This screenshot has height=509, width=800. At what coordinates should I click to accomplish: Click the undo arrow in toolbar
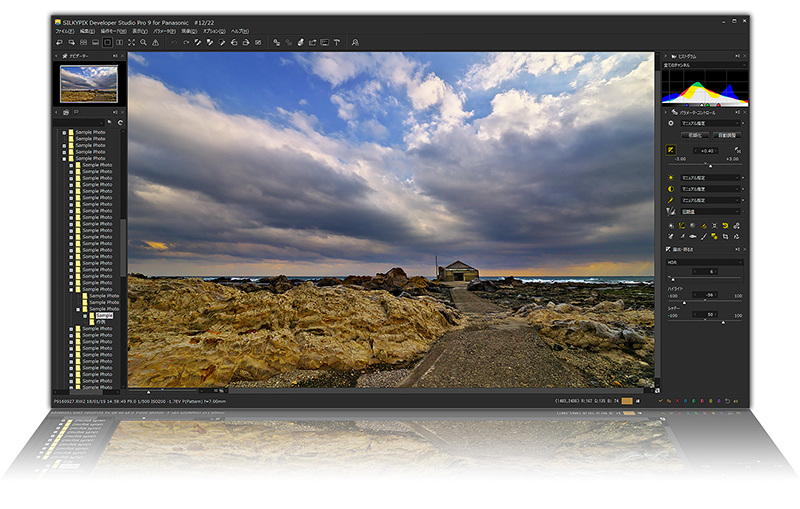(174, 43)
